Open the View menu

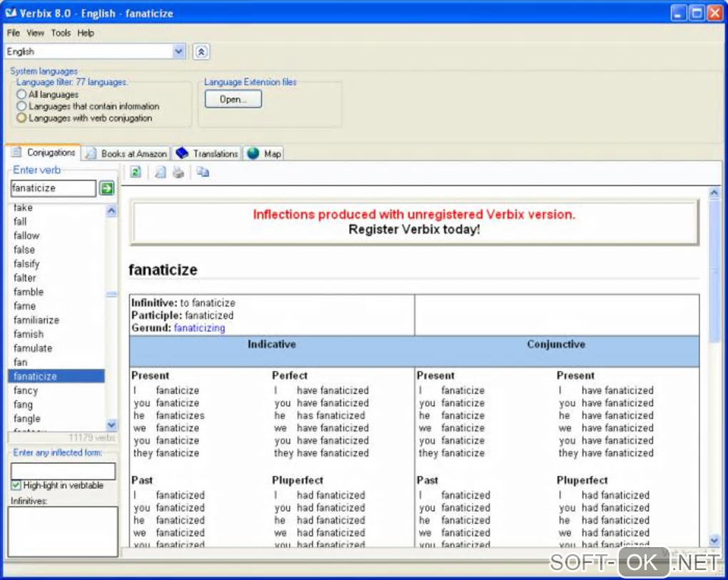coord(35,33)
